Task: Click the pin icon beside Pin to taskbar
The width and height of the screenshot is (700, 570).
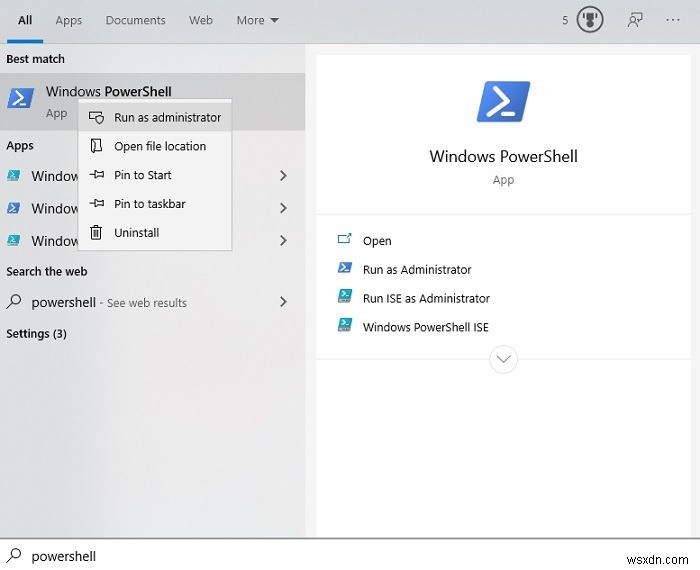Action: [96, 204]
